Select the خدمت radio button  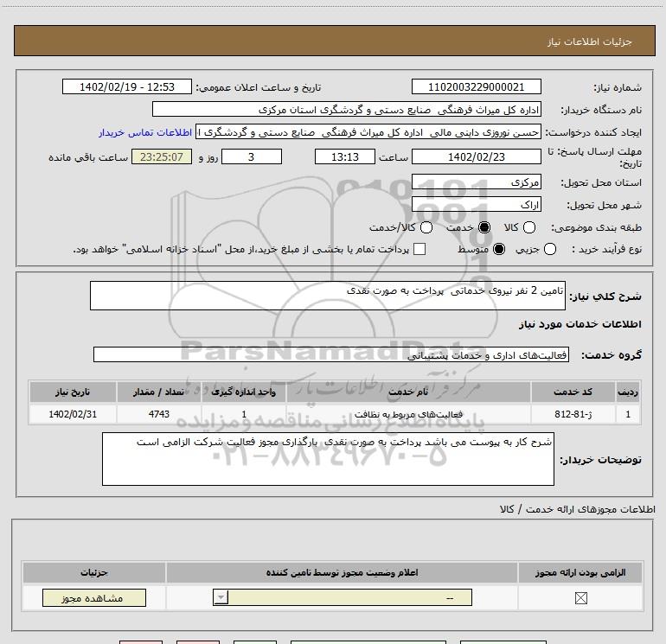[484, 227]
